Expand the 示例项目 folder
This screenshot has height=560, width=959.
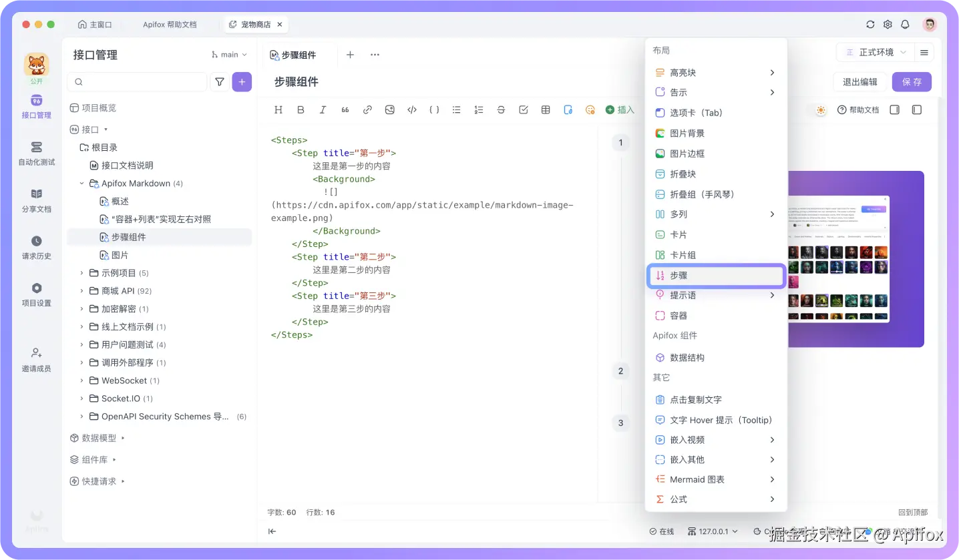point(81,273)
